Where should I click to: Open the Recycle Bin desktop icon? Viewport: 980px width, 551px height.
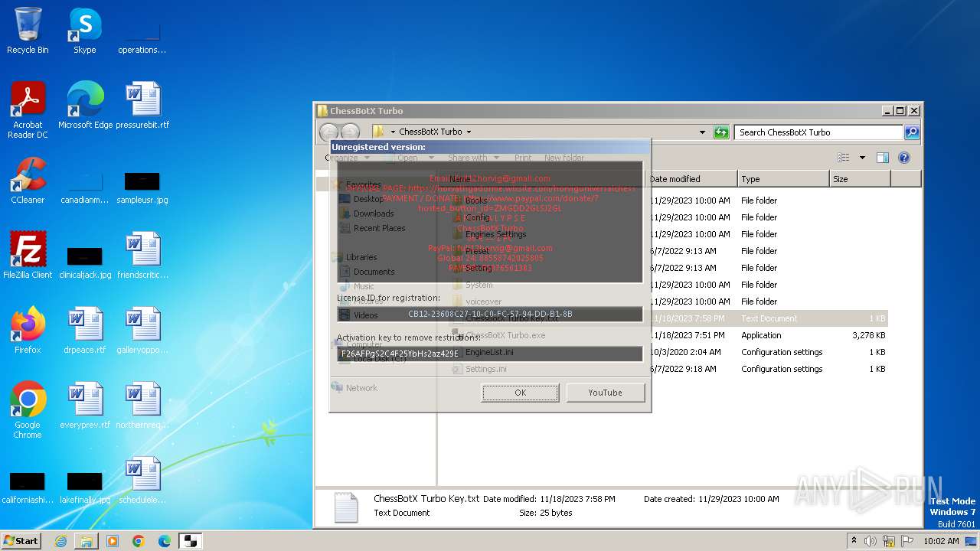[28, 31]
